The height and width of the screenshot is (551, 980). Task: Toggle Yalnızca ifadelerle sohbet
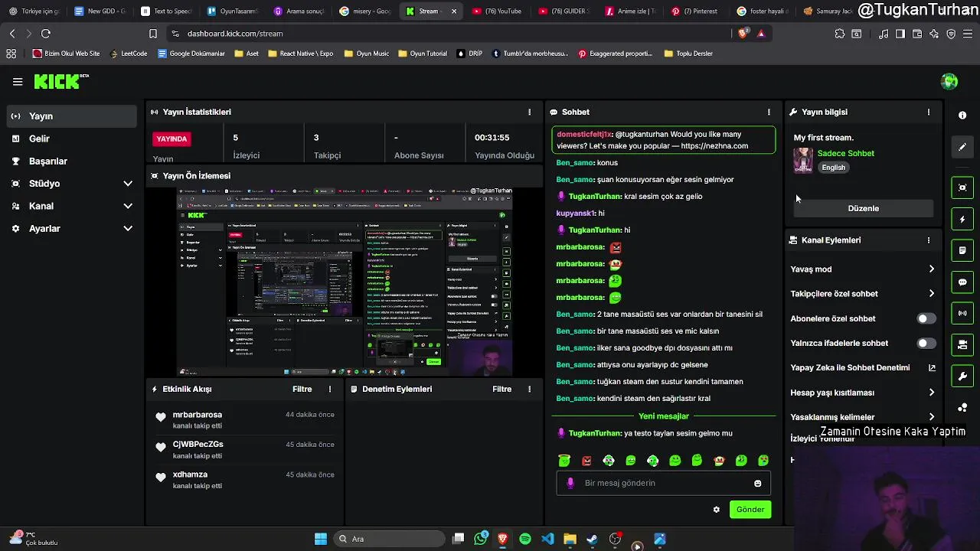[926, 344]
